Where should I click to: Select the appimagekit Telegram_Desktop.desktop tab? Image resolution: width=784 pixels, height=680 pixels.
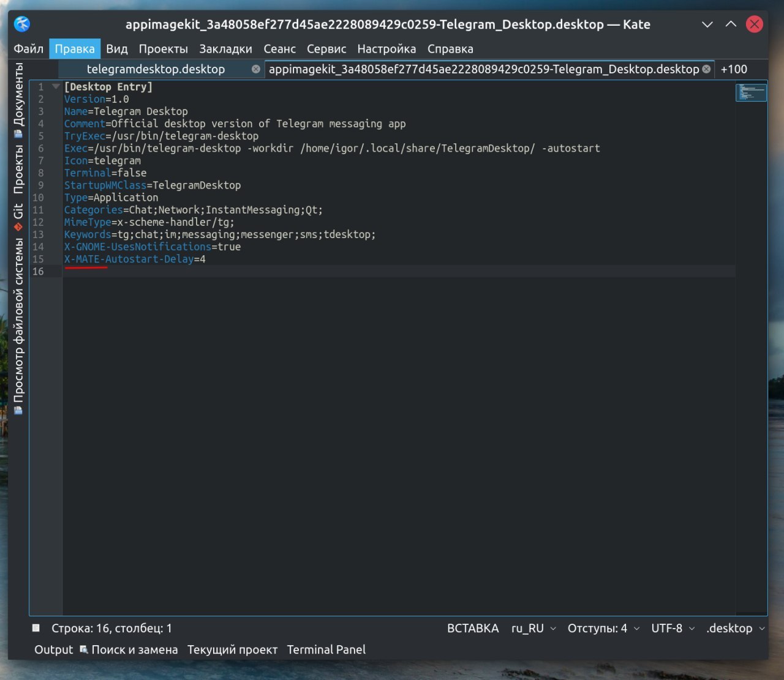(484, 69)
